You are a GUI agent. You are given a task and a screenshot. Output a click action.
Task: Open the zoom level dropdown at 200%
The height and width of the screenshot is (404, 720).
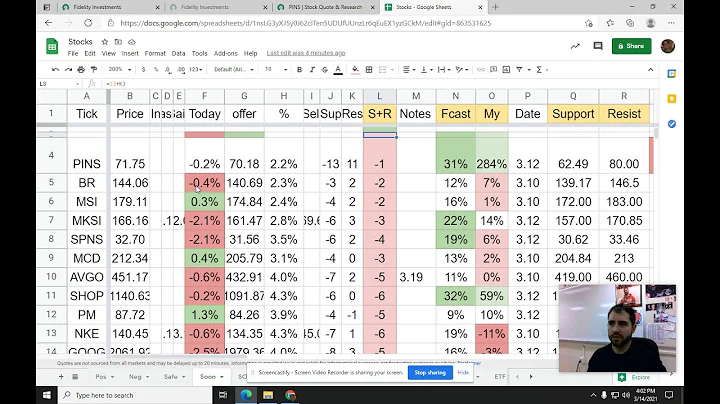click(x=119, y=70)
